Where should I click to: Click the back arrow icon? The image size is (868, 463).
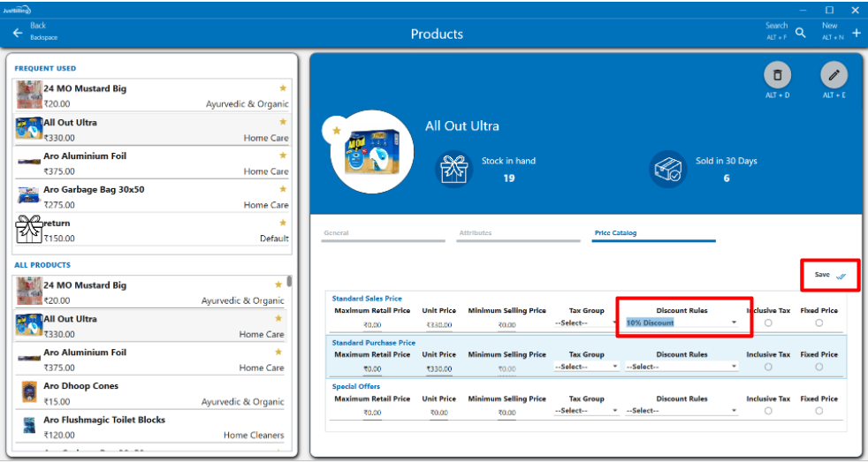18,33
